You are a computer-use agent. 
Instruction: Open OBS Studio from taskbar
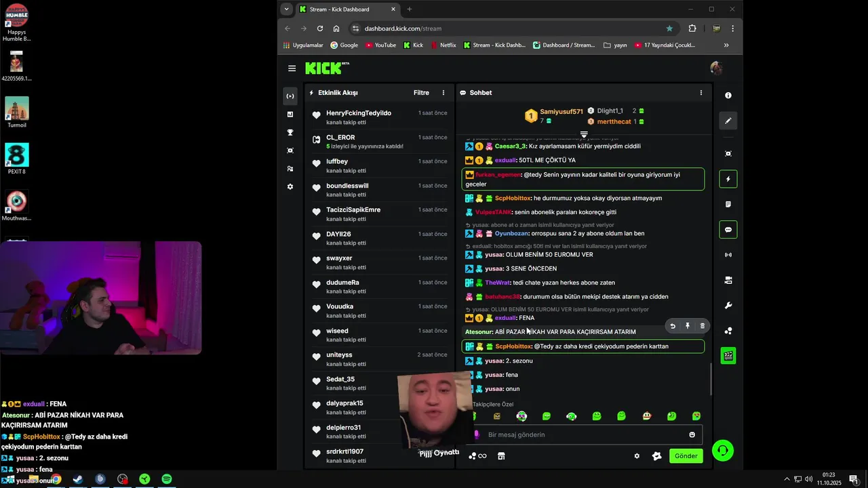123,479
